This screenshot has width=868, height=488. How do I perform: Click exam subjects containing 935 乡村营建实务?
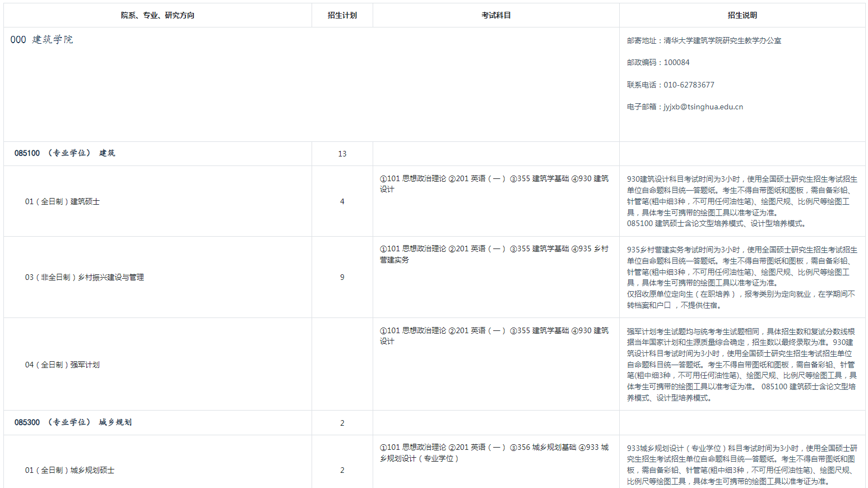point(494,254)
